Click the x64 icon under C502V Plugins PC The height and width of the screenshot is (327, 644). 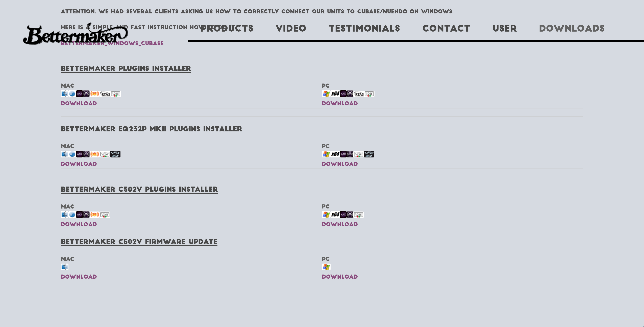335,215
